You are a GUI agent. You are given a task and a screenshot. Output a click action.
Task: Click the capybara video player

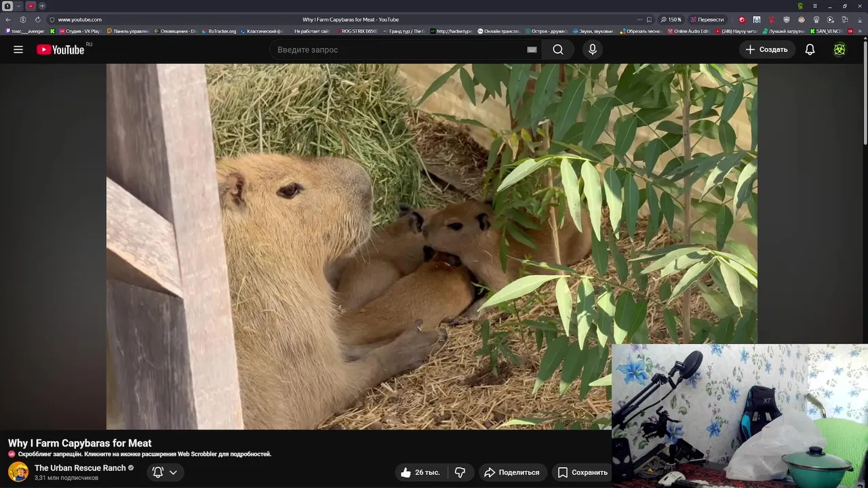pyautogui.click(x=432, y=247)
